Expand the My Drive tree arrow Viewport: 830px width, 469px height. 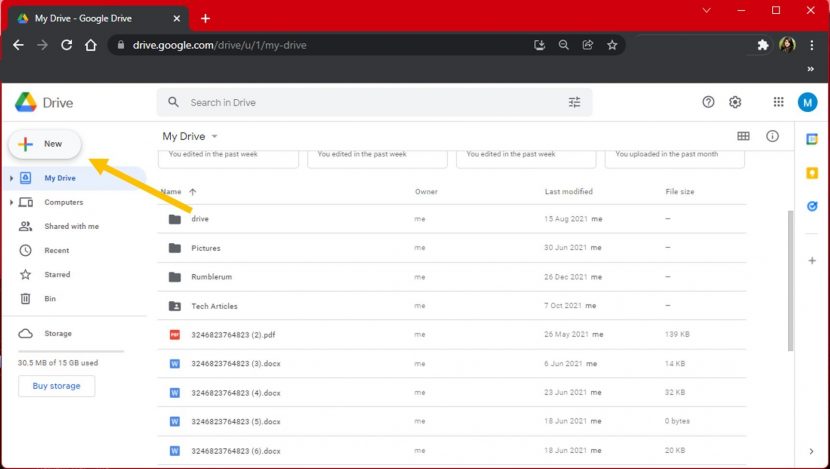pos(11,178)
